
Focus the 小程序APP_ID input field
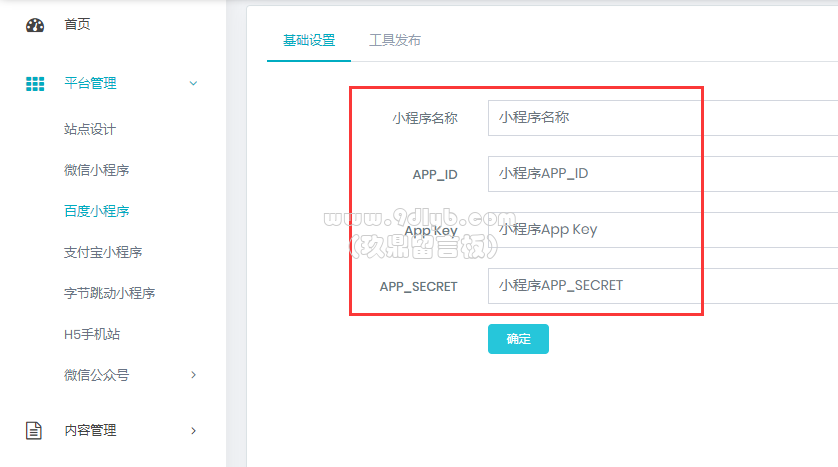click(x=663, y=174)
